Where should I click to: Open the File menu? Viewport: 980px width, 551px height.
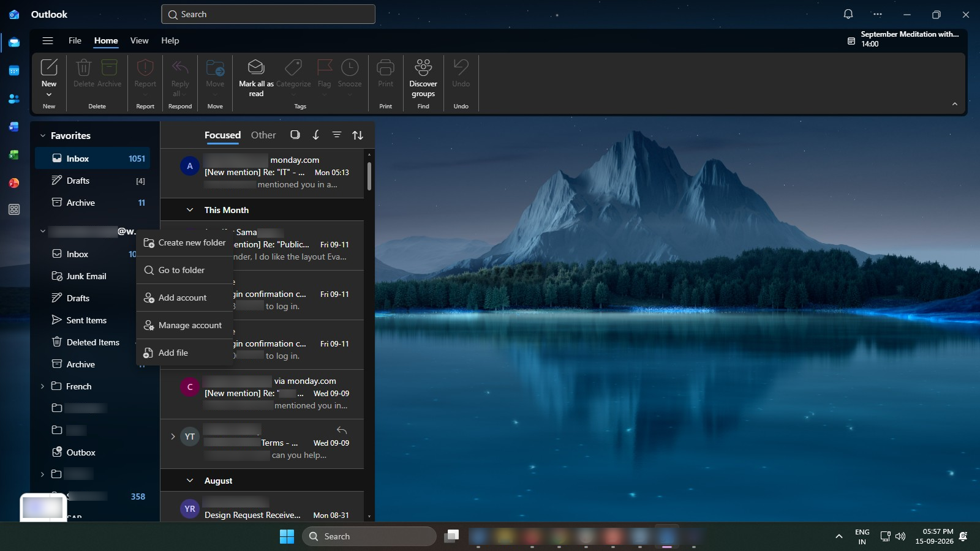75,40
